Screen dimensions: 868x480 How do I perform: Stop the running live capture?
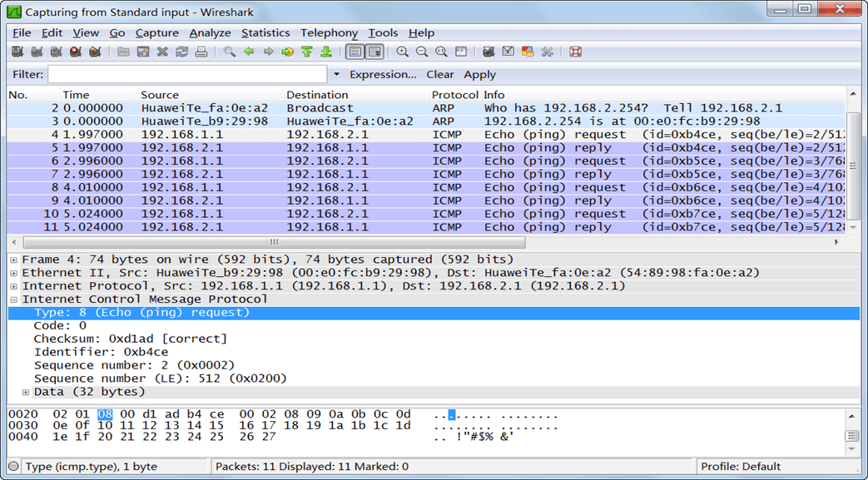coord(76,52)
